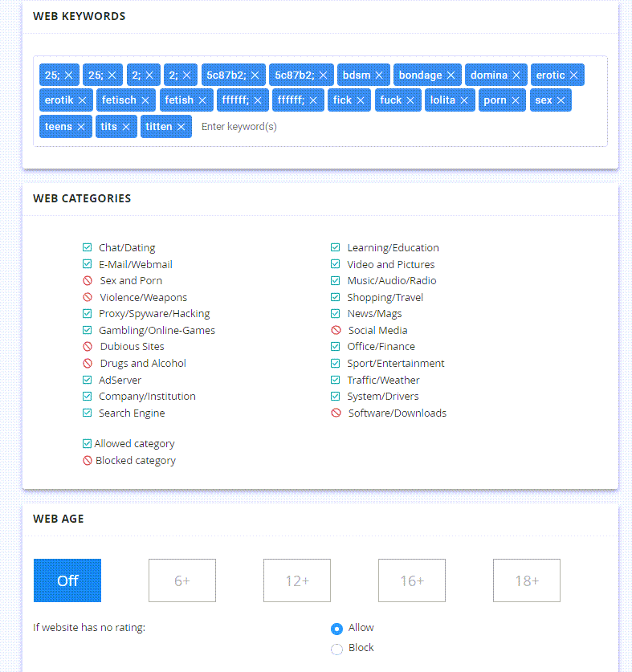Select the 16+ age rating button
The width and height of the screenshot is (632, 672).
pyautogui.click(x=412, y=580)
